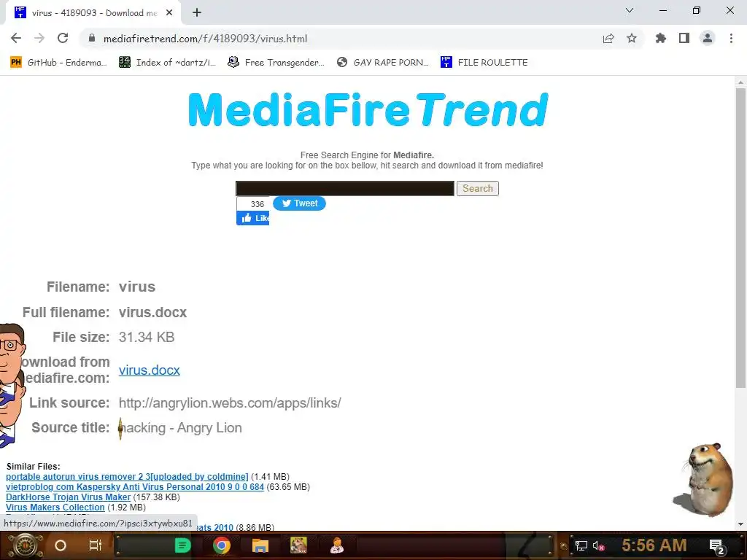Click the 336 like count
Image resolution: width=747 pixels, height=560 pixels.
tap(257, 204)
